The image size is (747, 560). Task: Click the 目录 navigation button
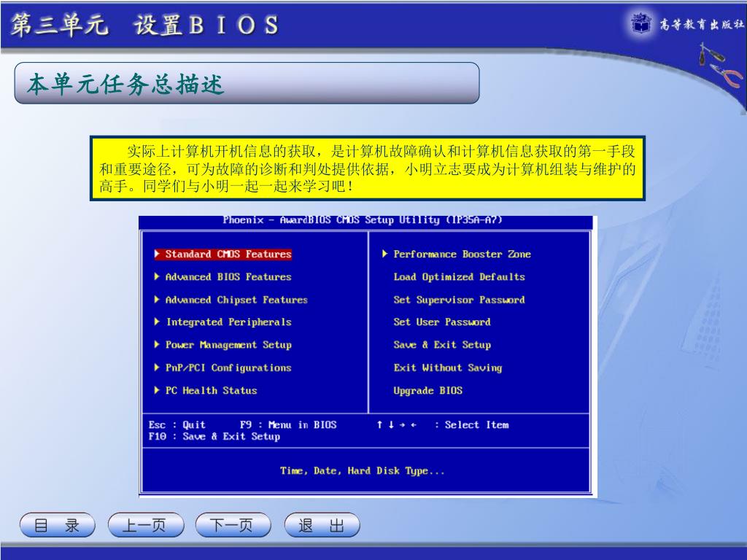point(57,525)
